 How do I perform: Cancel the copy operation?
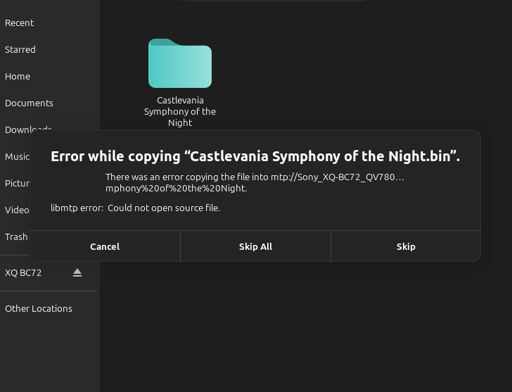(x=105, y=246)
